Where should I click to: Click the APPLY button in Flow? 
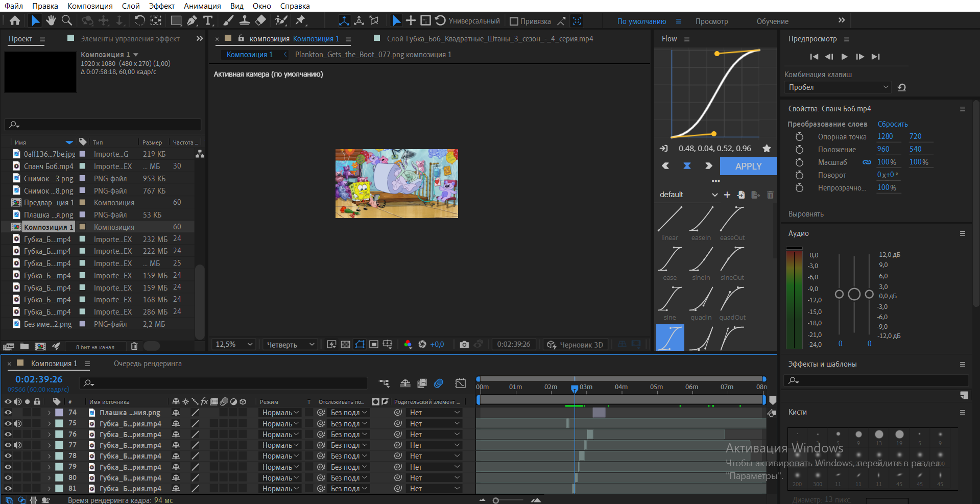point(748,166)
